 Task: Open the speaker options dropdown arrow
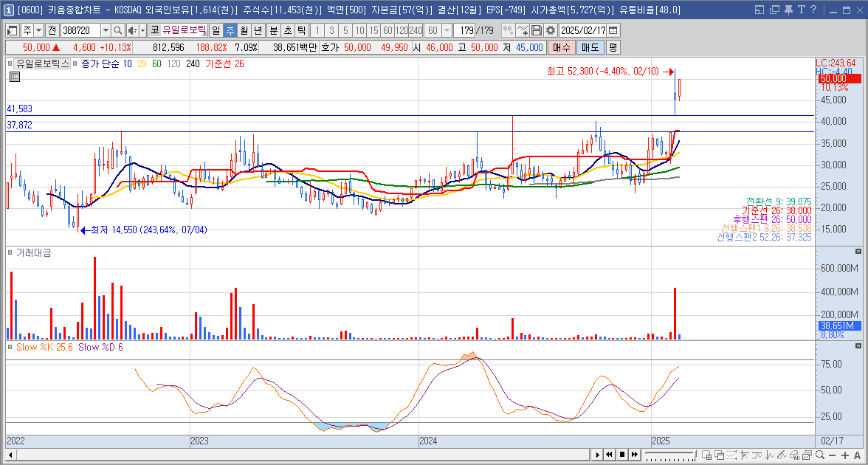click(143, 30)
